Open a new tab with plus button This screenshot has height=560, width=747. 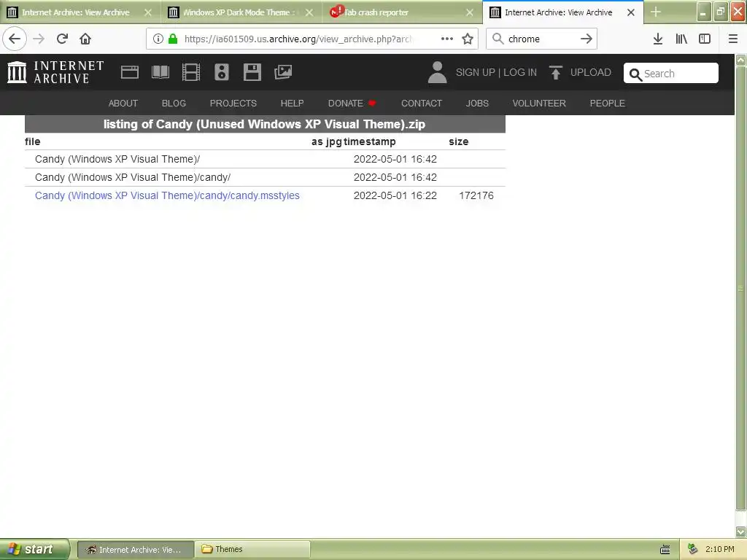click(656, 12)
